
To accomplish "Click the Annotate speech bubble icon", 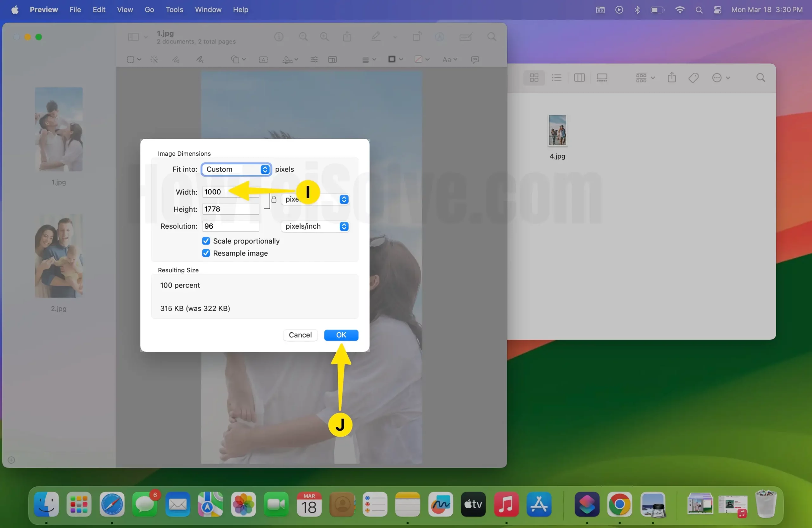I will 475,59.
